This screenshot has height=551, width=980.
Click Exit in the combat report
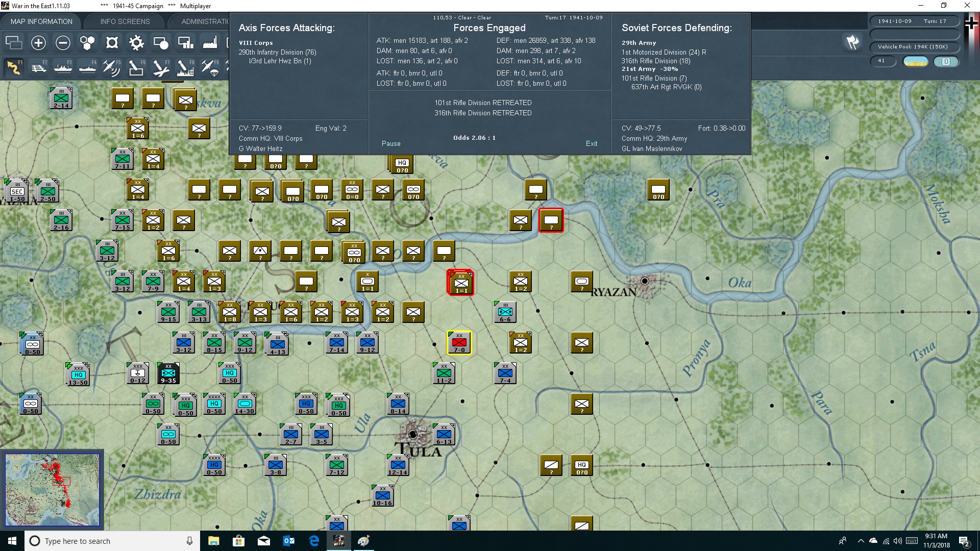[592, 144]
